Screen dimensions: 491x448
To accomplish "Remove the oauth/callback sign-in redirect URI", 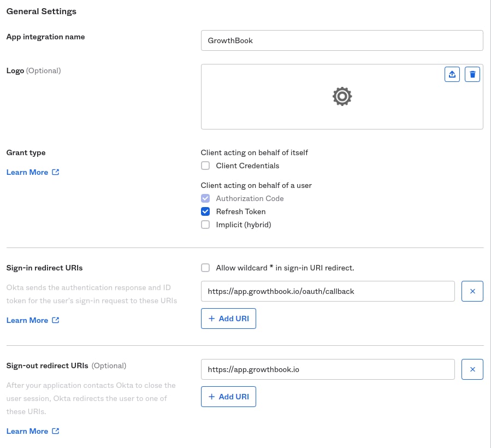I will pyautogui.click(x=472, y=291).
